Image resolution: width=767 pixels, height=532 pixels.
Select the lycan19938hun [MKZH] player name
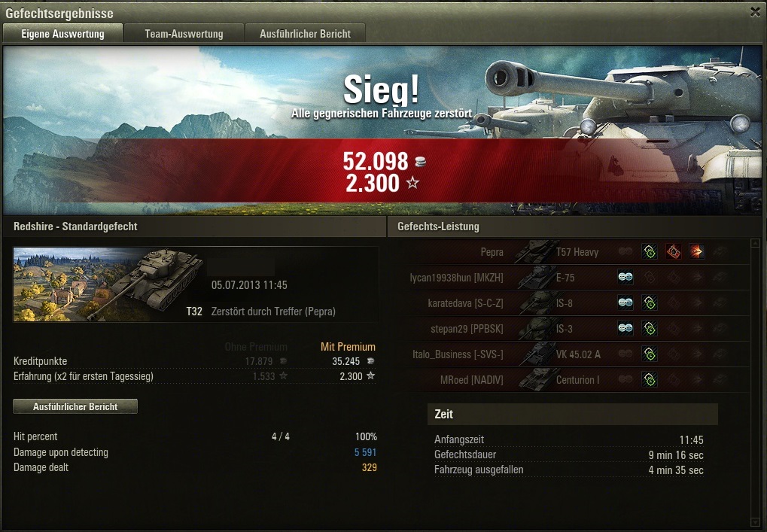coord(456,278)
